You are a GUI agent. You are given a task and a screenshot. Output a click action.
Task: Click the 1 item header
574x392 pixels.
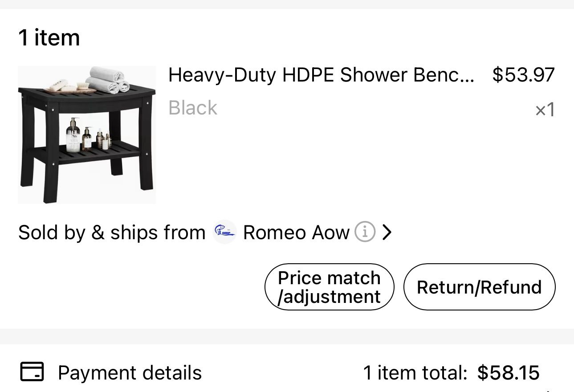click(x=49, y=37)
